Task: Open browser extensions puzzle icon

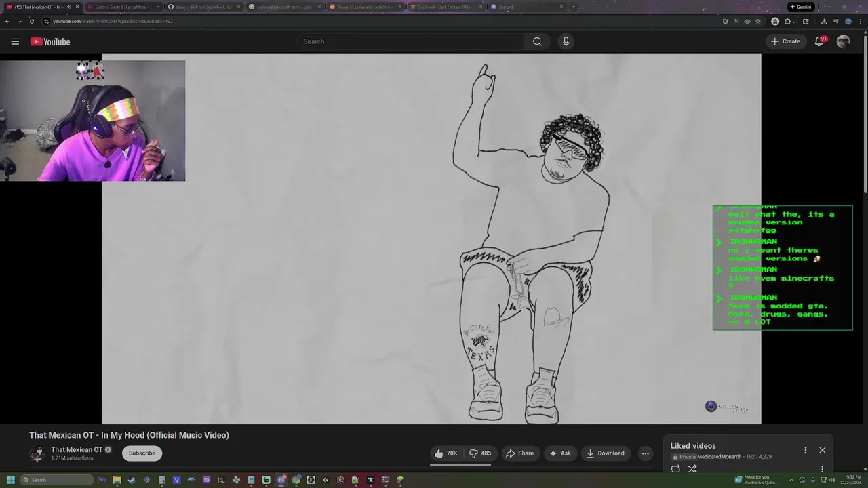Action: pyautogui.click(x=788, y=21)
